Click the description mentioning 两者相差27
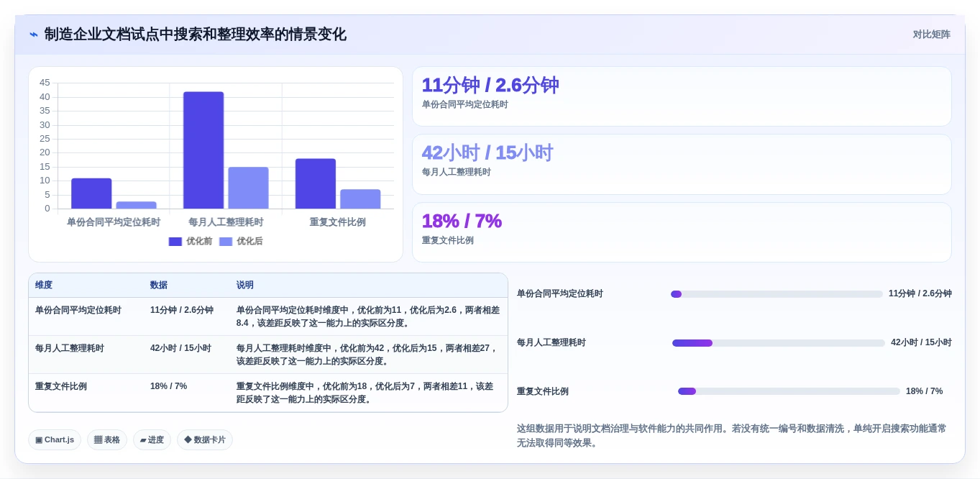This screenshot has width=980, height=479. click(367, 355)
